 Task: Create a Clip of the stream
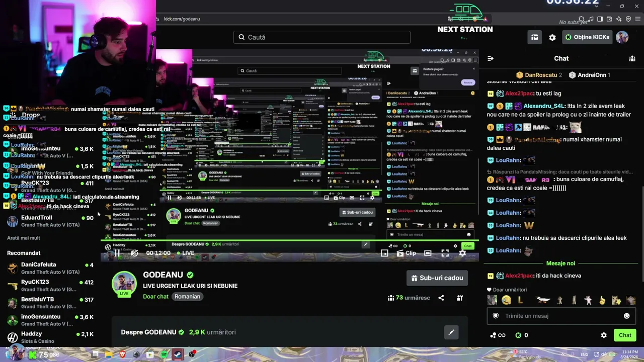coord(407,253)
